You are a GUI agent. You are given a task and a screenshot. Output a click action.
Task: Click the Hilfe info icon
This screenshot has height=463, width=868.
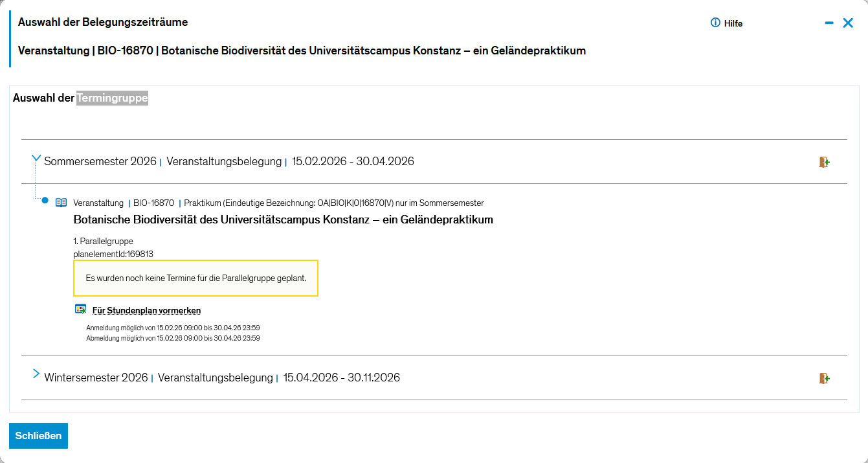click(715, 23)
